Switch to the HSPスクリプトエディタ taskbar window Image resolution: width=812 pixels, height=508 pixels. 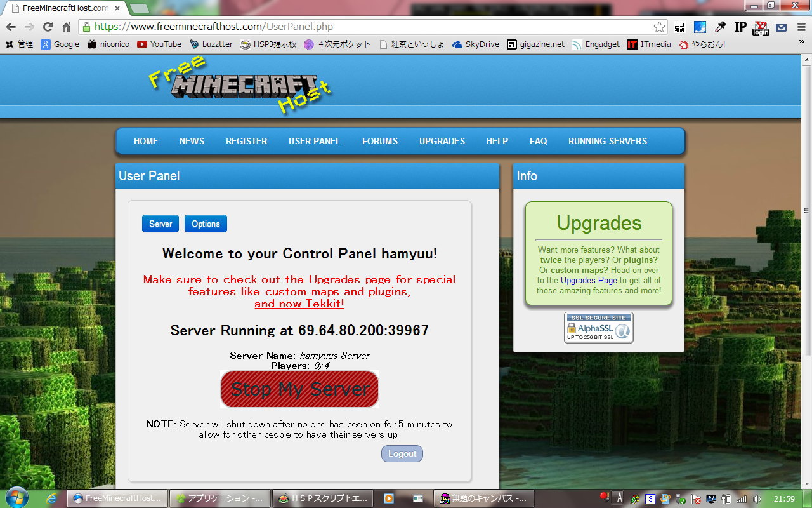[323, 498]
